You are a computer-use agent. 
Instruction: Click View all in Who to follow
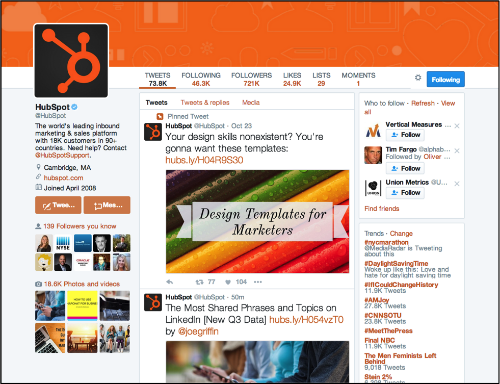coord(409,108)
